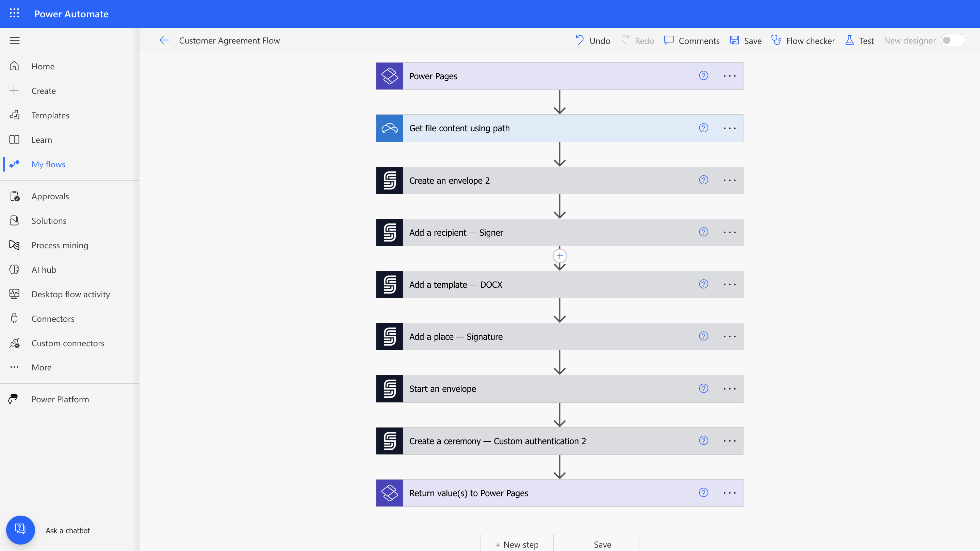980x551 pixels.
Task: Click the Test flask icon
Action: [849, 40]
